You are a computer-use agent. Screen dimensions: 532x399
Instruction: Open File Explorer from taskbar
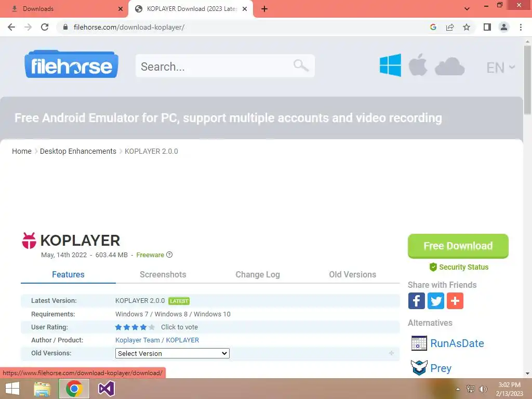pyautogui.click(x=42, y=389)
